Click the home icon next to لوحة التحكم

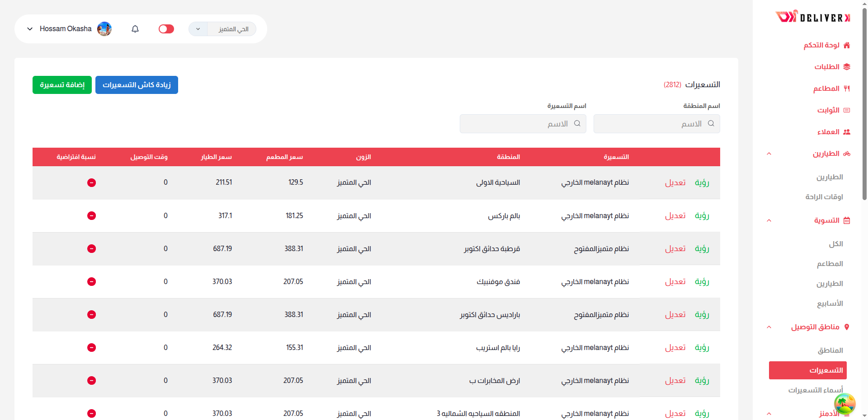(847, 45)
